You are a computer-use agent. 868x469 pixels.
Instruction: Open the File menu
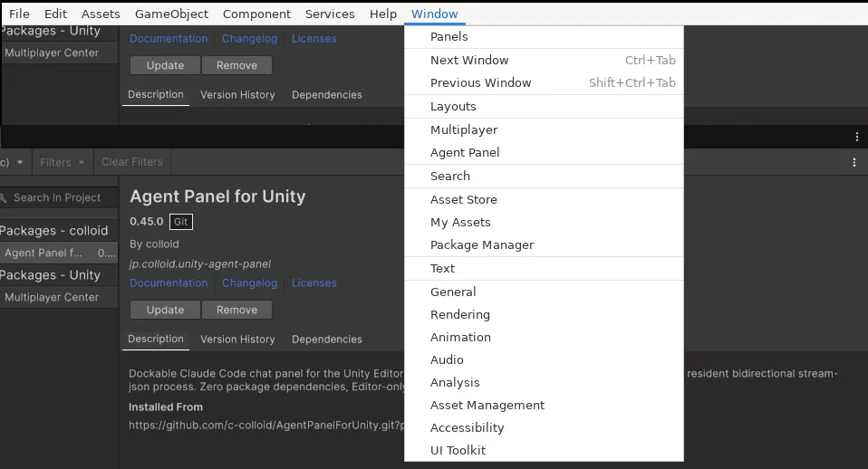click(19, 14)
